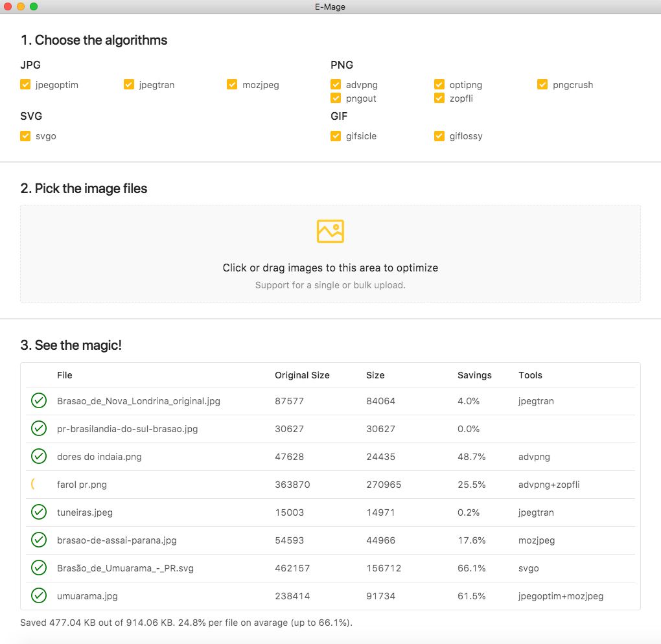Click the Savings column header
The height and width of the screenshot is (644, 661).
point(474,375)
